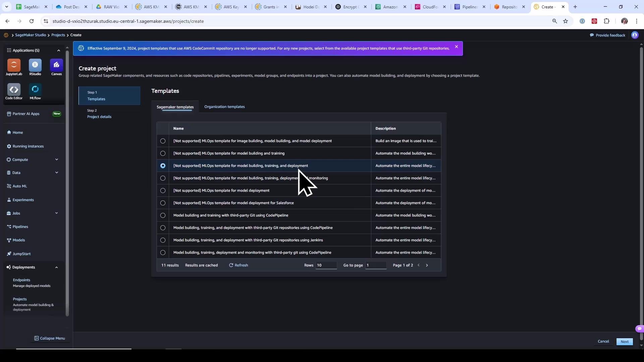Viewport: 644px width, 362px height.
Task: Select monitoring with third-party git CodePipeline radio
Action: click(x=163, y=252)
